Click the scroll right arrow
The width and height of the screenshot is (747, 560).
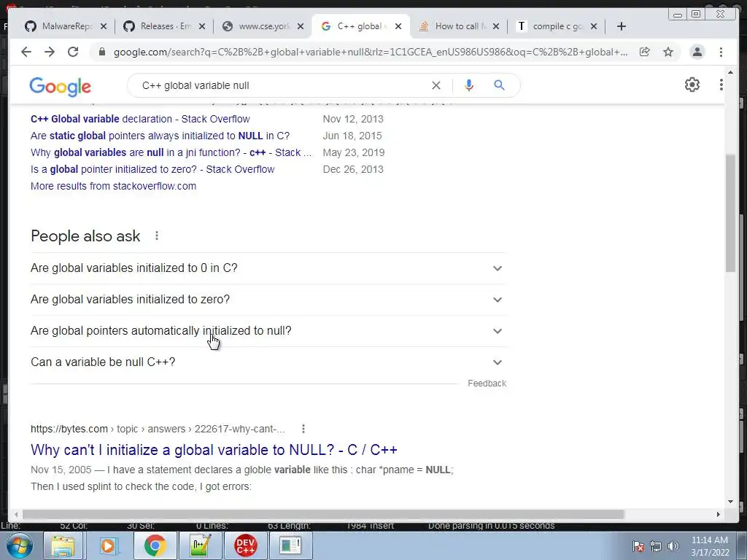719,514
